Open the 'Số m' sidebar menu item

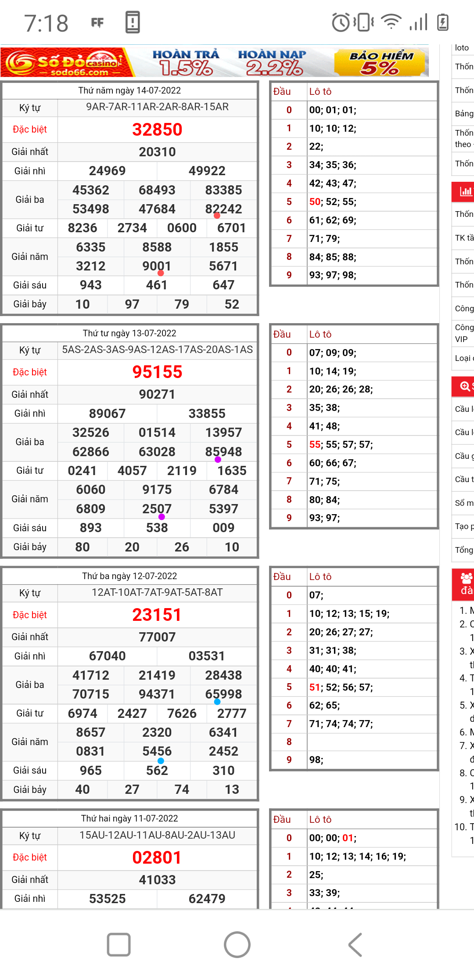pos(464,503)
